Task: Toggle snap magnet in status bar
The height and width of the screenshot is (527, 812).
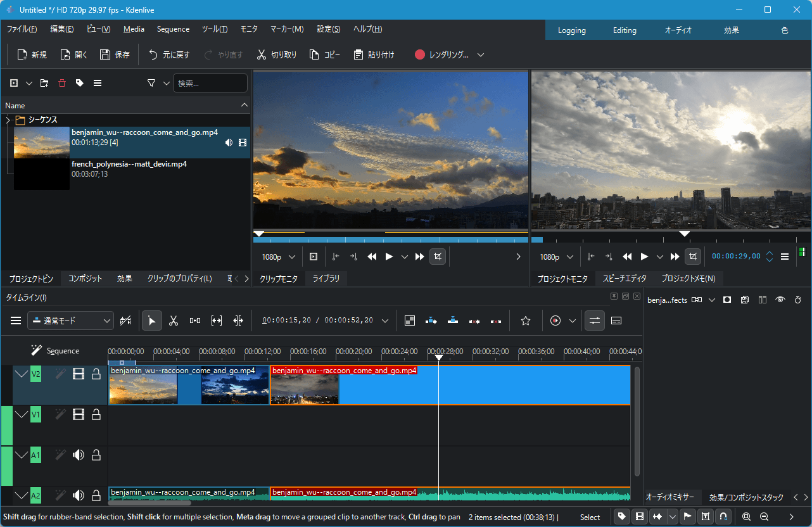Action: [x=723, y=517]
